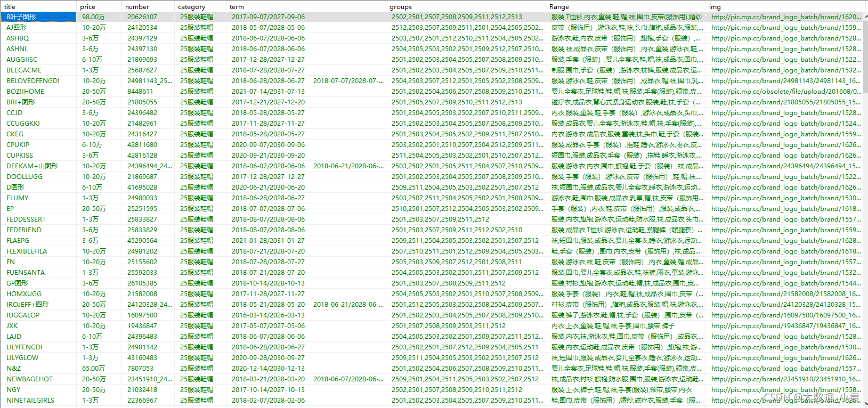The image size is (868, 408).
Task: Click the number column header
Action: pos(148,6)
